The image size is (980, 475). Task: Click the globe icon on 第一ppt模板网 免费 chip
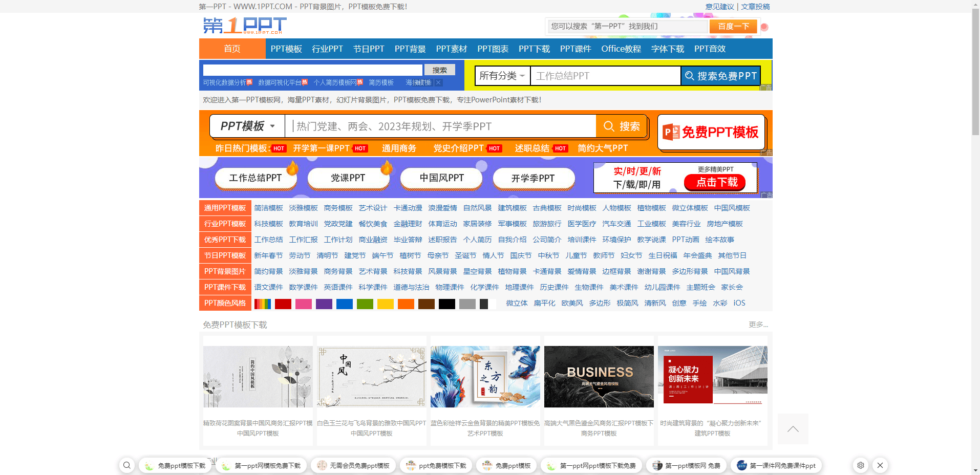(657, 465)
